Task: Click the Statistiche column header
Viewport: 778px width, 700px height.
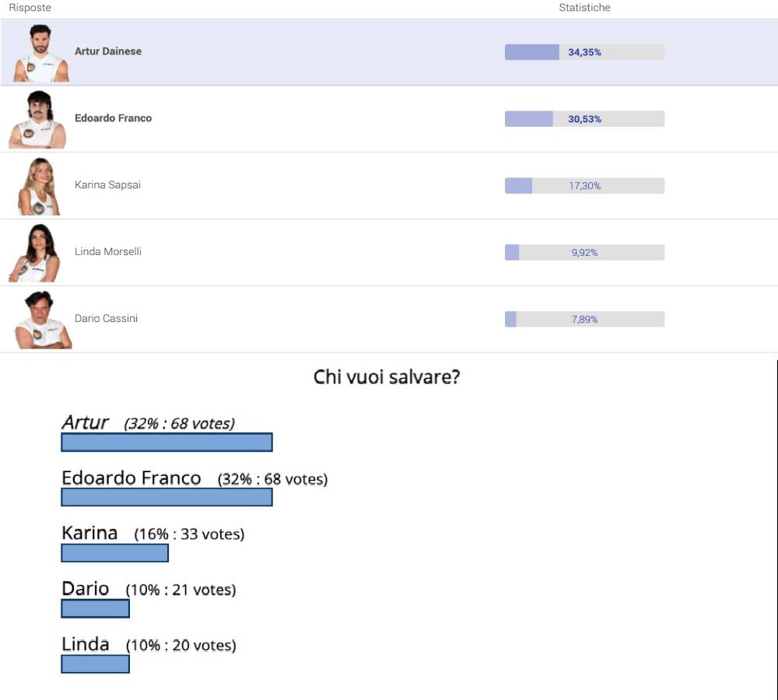Action: 584,8
